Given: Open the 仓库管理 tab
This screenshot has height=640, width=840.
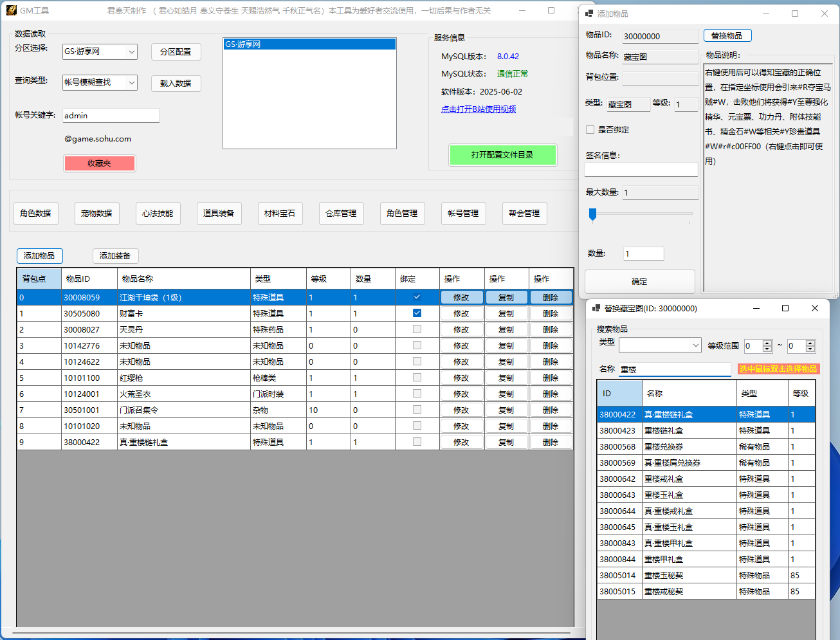Looking at the screenshot, I should click(x=341, y=214).
